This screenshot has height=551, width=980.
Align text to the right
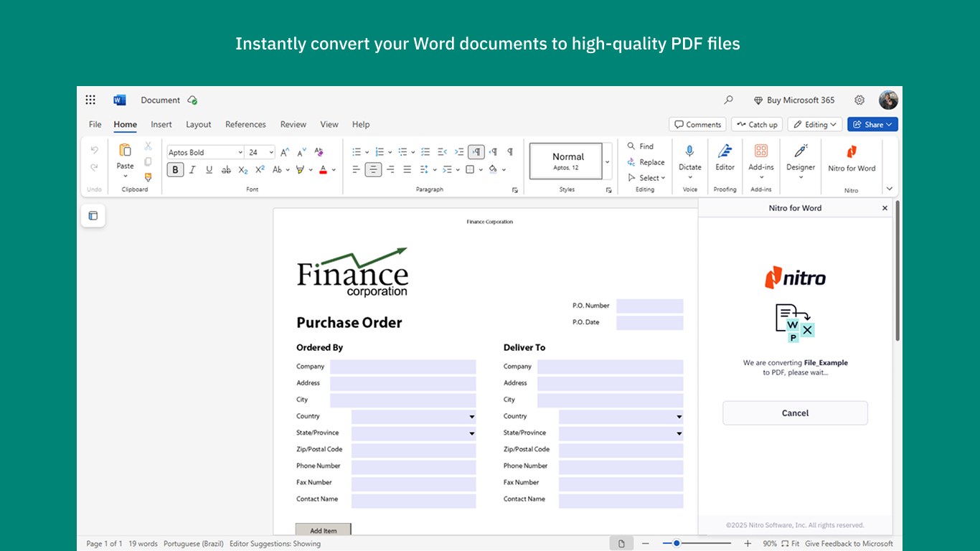(390, 170)
